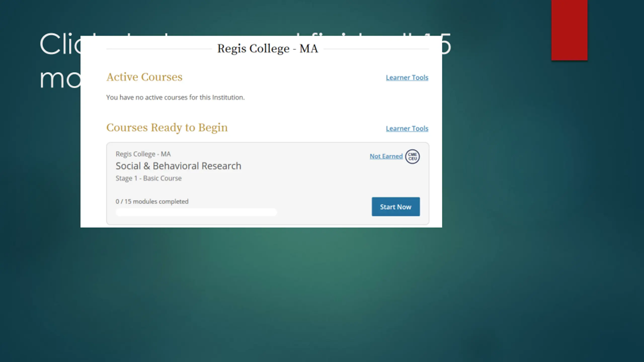644x362 pixels.
Task: Open Learner Tools beside Active Courses
Action: click(407, 78)
